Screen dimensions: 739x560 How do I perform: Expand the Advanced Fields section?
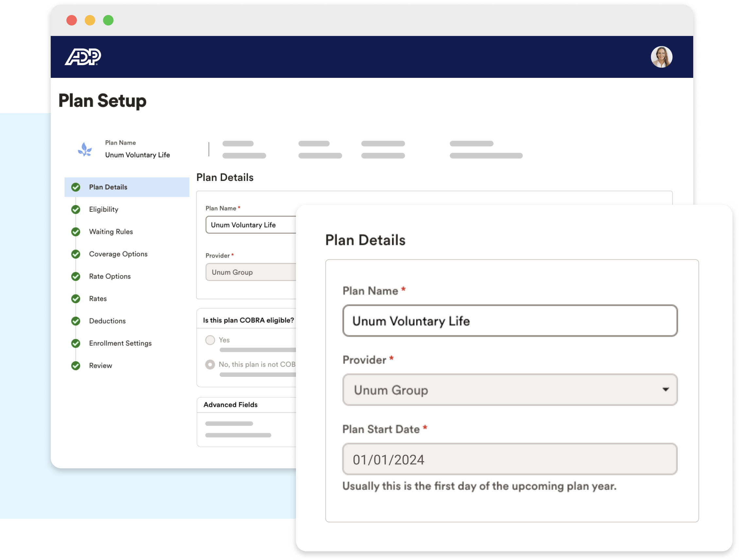(230, 405)
